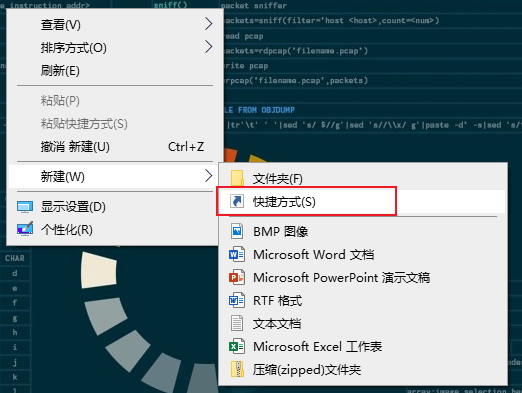
Task: Click the monitor icon beside 显示设置(D)
Action: (25, 207)
